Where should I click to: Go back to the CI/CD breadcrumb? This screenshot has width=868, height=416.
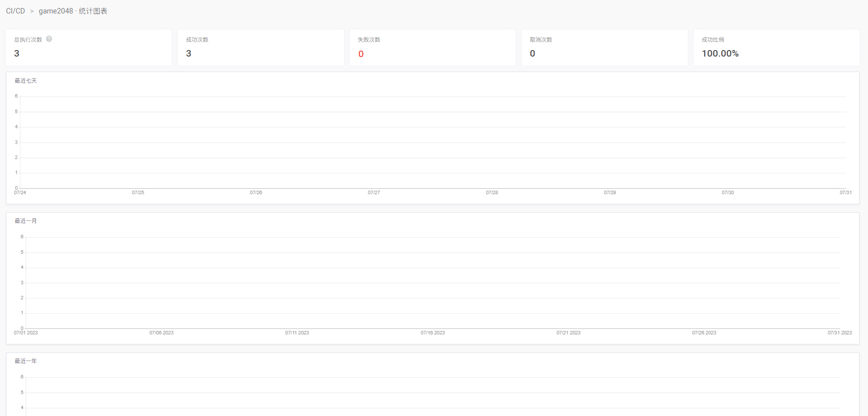(x=16, y=11)
